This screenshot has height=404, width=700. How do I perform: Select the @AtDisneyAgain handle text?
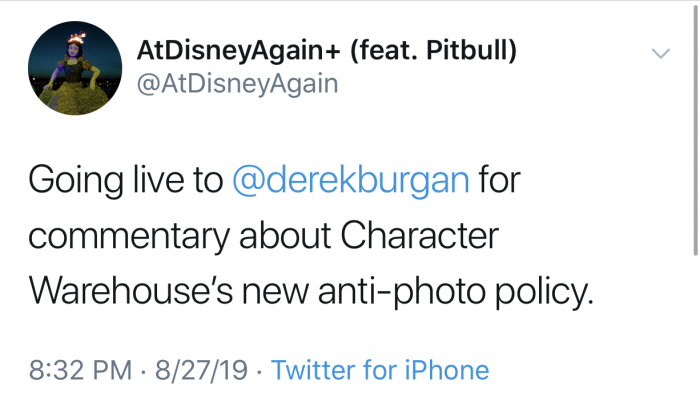pos(238,83)
